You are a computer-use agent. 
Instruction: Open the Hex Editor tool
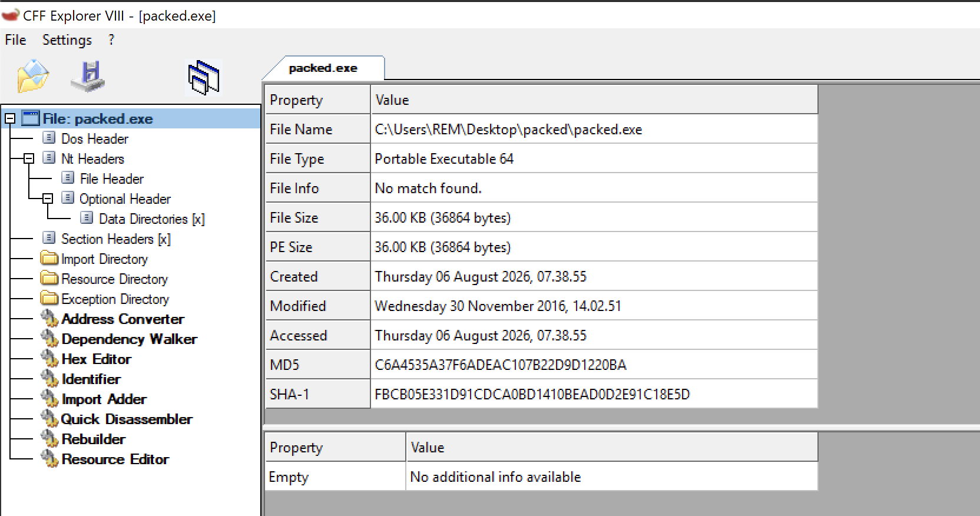click(x=97, y=359)
